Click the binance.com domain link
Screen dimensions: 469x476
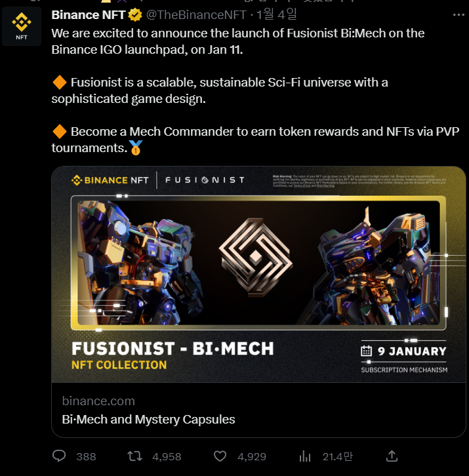point(98,401)
